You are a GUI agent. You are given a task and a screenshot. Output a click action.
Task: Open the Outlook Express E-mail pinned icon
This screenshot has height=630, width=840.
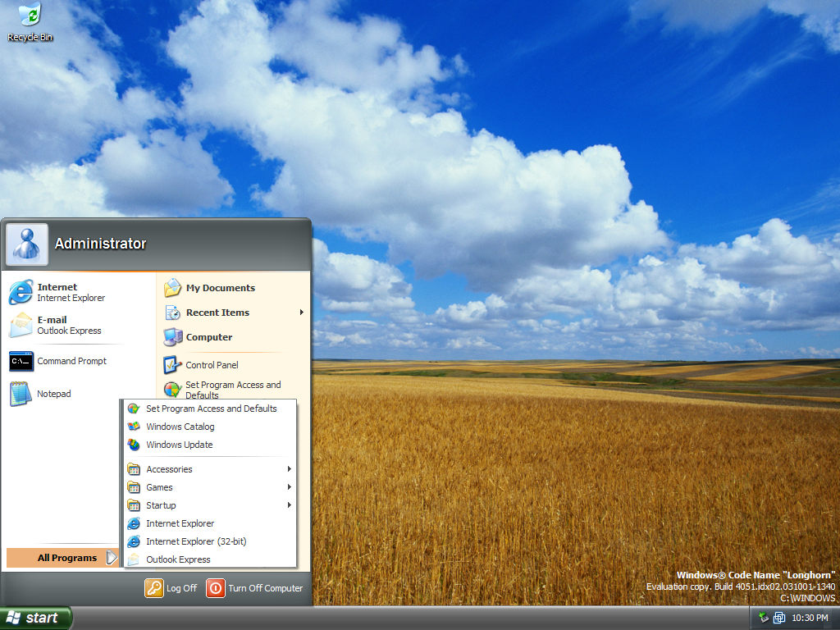click(x=21, y=325)
